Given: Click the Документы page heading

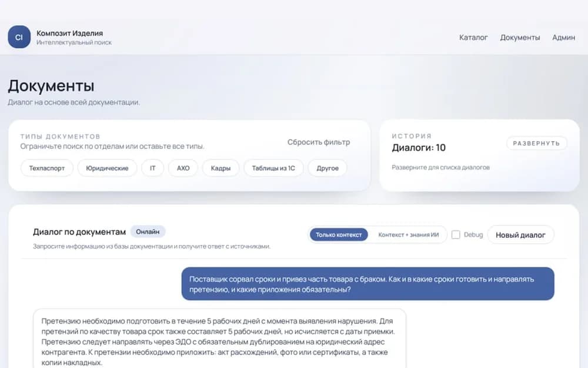Looking at the screenshot, I should (x=51, y=85).
